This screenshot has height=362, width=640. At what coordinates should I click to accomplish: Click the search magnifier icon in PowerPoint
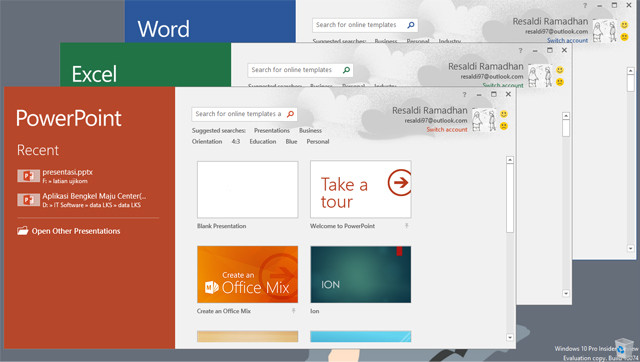tap(290, 114)
